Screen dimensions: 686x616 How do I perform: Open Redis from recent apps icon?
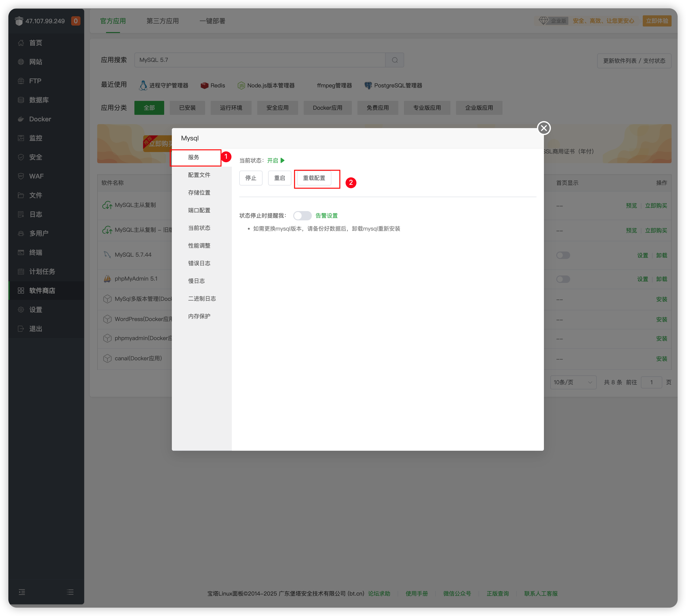tap(204, 85)
